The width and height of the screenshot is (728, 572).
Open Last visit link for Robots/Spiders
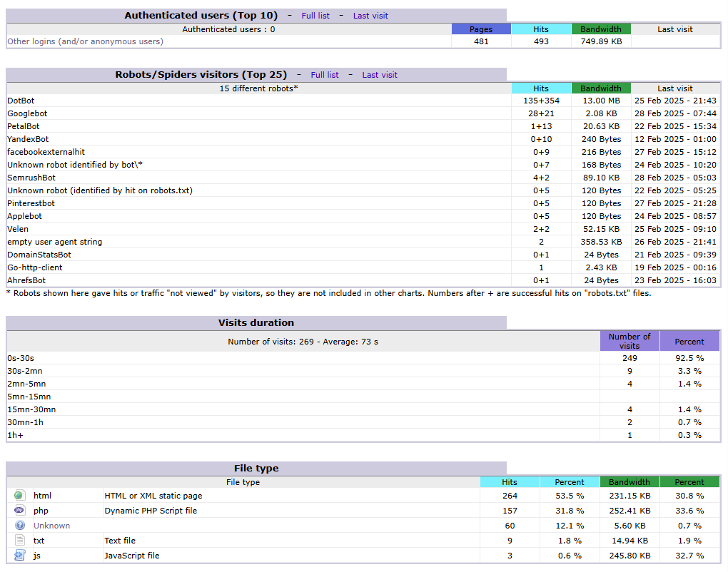pyautogui.click(x=380, y=75)
